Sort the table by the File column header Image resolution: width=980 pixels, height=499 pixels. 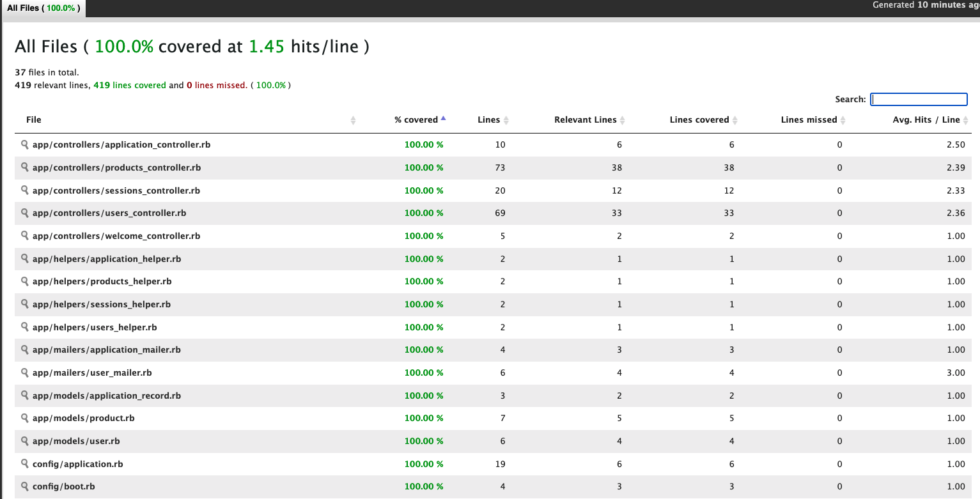33,119
